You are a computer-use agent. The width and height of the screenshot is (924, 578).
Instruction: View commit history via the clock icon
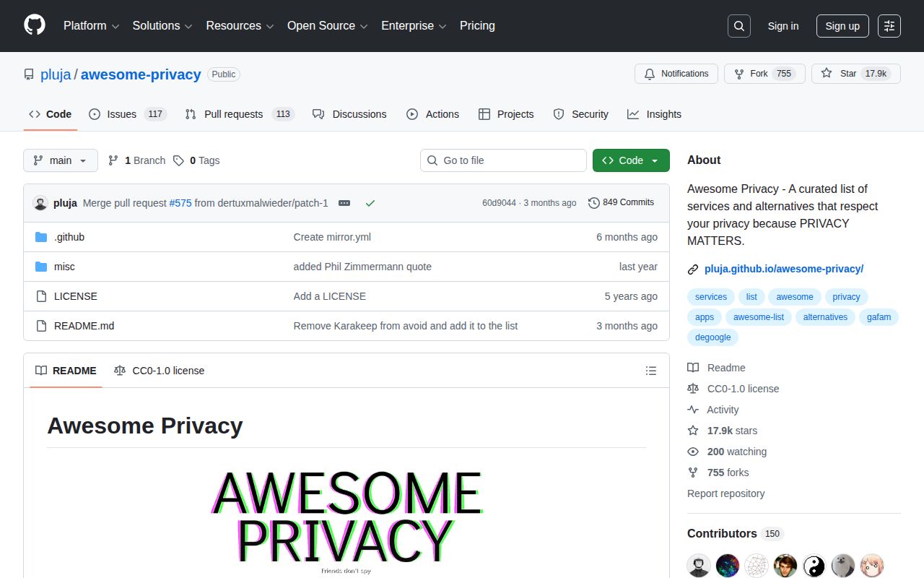click(595, 202)
